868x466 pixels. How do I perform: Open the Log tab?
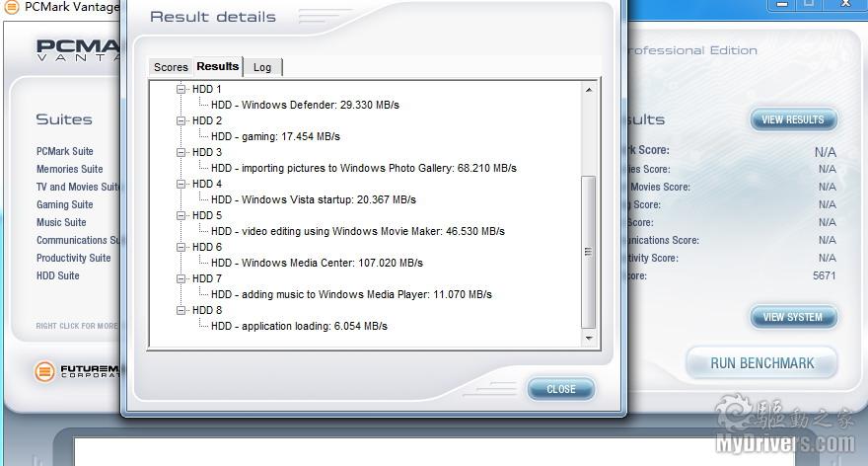click(x=262, y=67)
